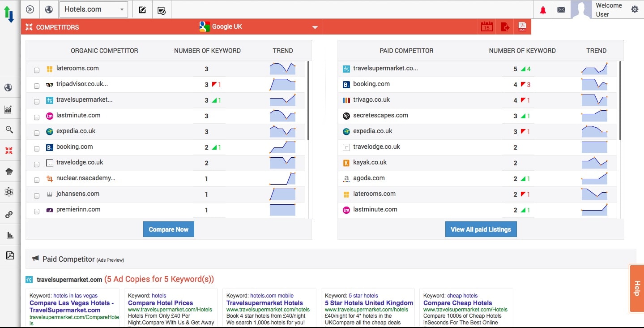Check the laterooms.com organic competitor checkbox
This screenshot has width=644, height=328.
point(37,70)
